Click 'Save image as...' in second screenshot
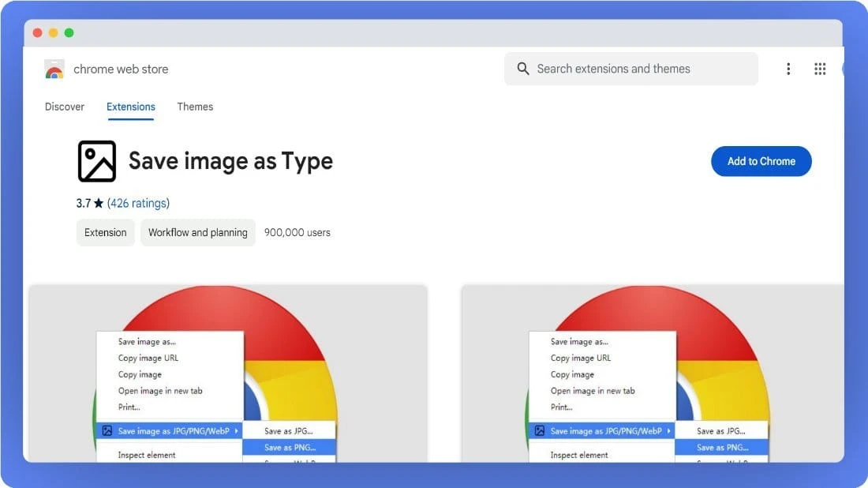This screenshot has width=868, height=488. tap(579, 342)
